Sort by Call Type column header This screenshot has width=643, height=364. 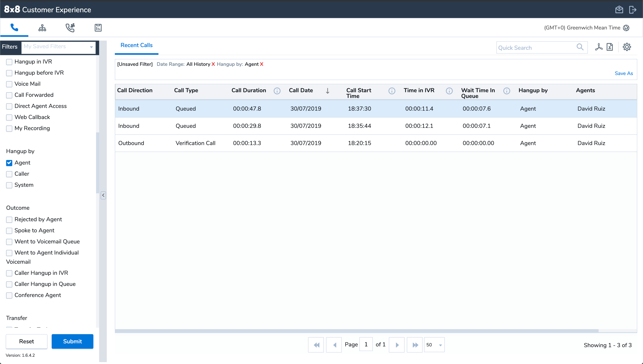coord(186,91)
